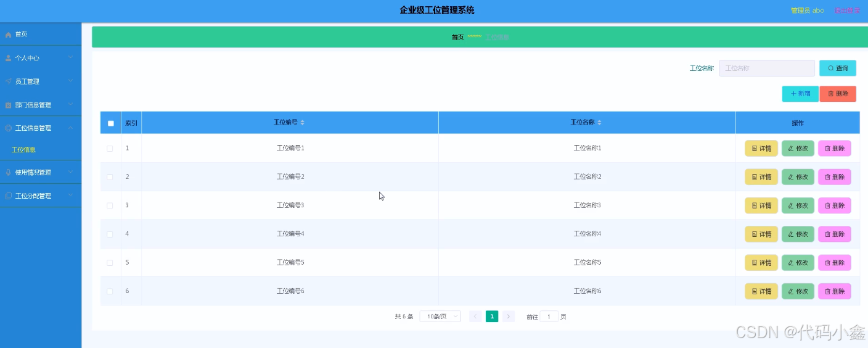Click the icon beside 使用情况管理
868x348 pixels.
tap(8, 172)
